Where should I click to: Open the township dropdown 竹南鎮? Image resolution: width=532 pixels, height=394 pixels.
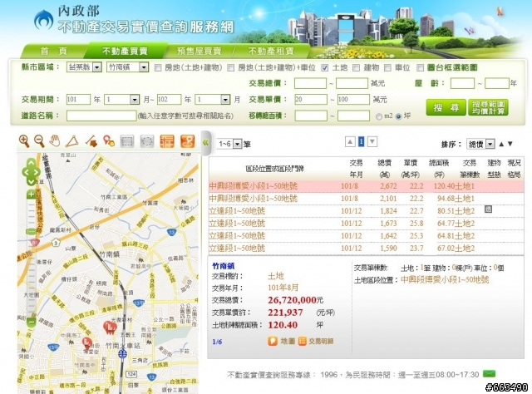pos(127,67)
